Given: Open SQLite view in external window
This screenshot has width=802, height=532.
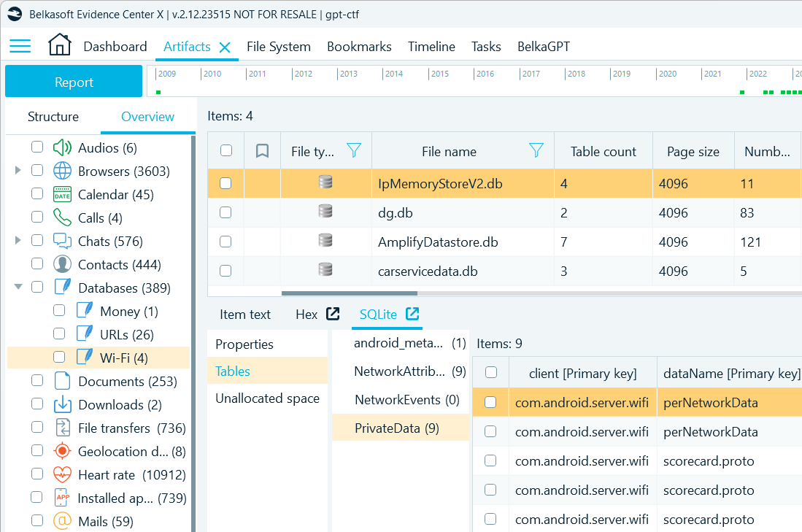Looking at the screenshot, I should tap(412, 314).
